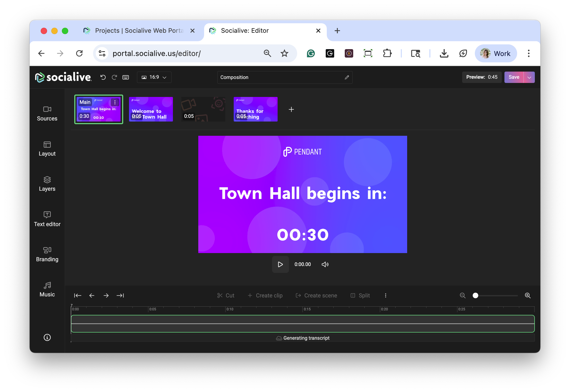Open keyboard shortcuts icon
570x392 pixels.
click(126, 77)
